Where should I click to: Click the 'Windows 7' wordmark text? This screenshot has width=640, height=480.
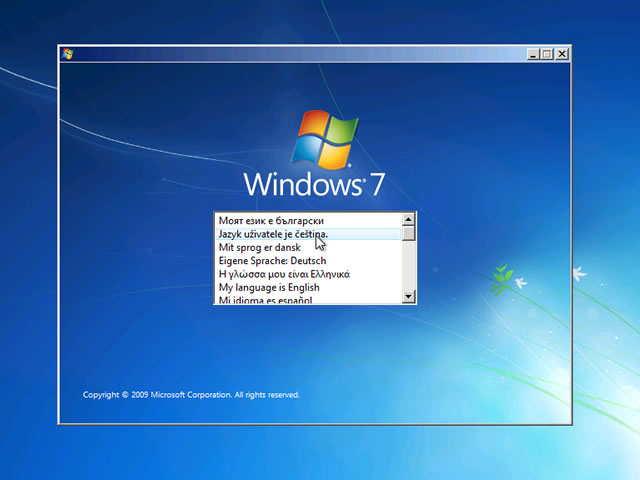point(314,184)
